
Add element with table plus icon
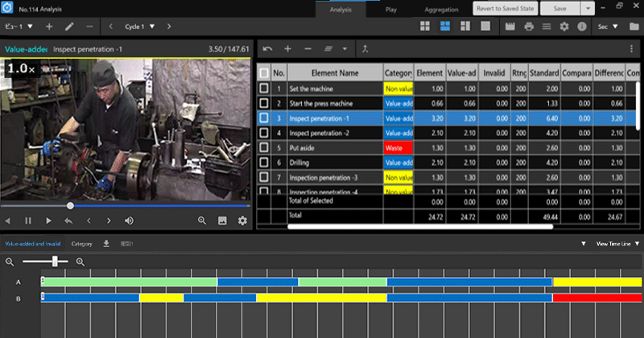point(288,48)
